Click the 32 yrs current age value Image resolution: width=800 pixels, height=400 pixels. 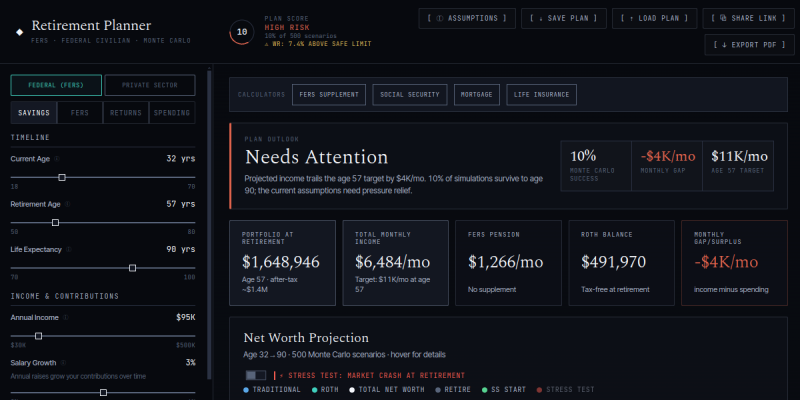[x=181, y=159]
